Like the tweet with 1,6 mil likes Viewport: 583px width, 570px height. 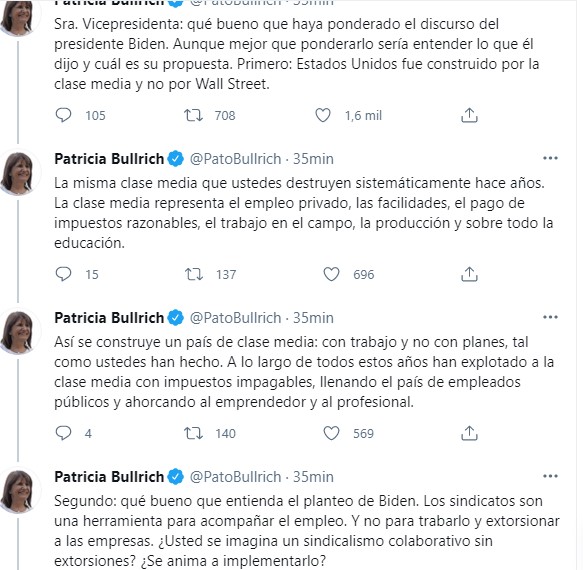[x=323, y=115]
